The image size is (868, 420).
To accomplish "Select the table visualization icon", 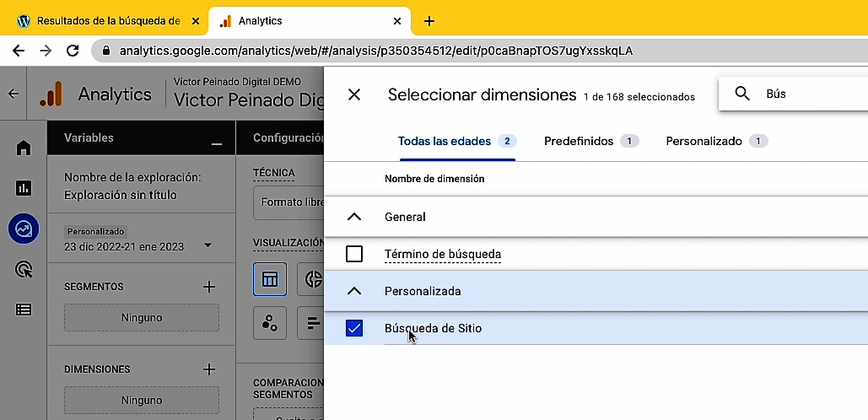I will click(x=270, y=279).
